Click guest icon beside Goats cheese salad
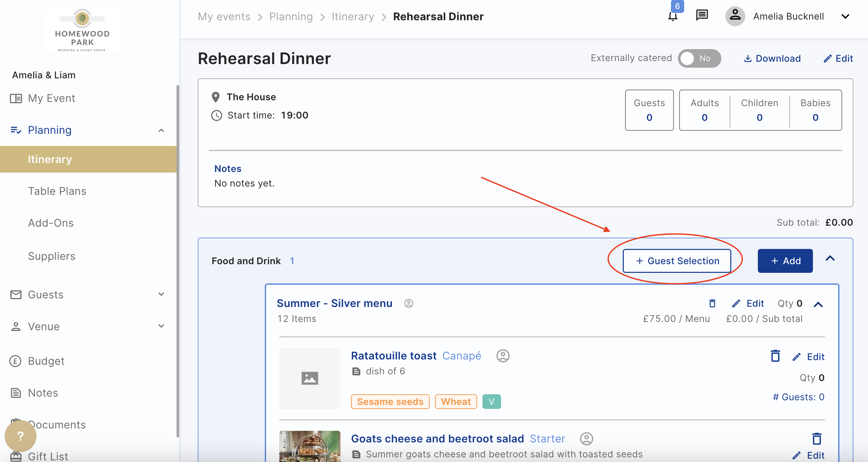The image size is (868, 462). coord(586,438)
